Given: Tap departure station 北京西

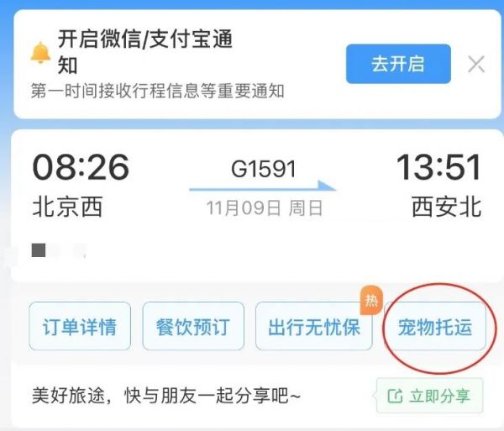Looking at the screenshot, I should (67, 207).
